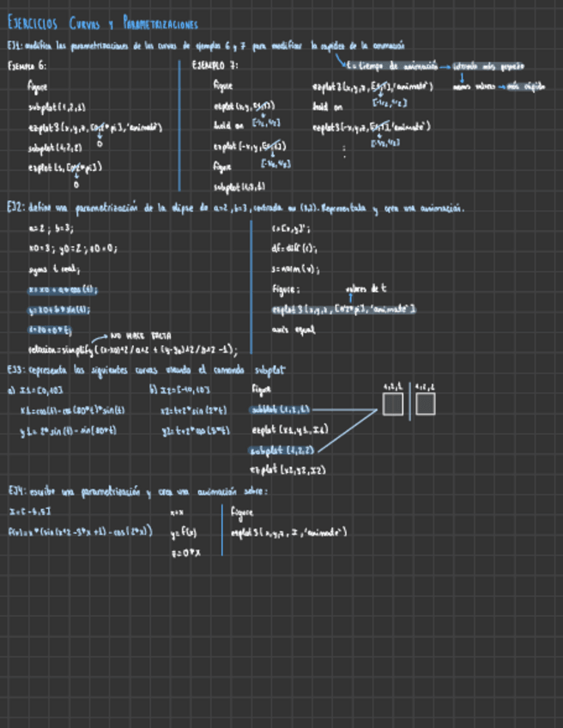
Task: Select the "x1=cos(t)-cos(80*t)*sin(t)" equation
Action: tap(72, 410)
